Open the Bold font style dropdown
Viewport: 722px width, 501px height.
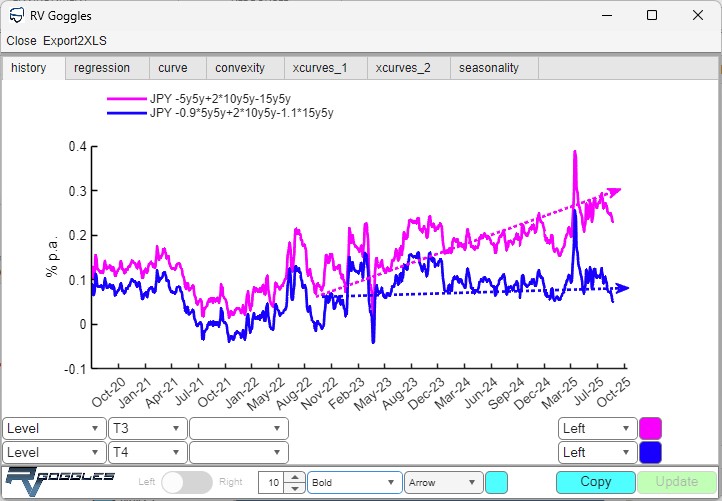[x=354, y=482]
